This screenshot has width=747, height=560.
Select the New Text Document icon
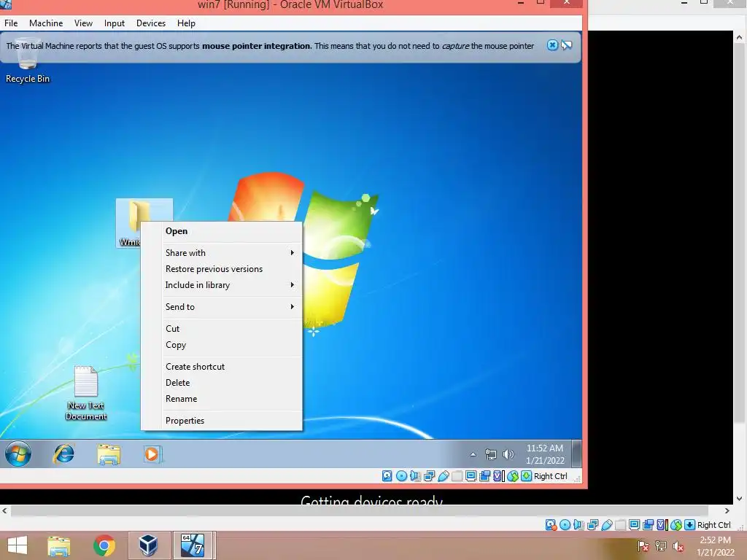coord(86,393)
